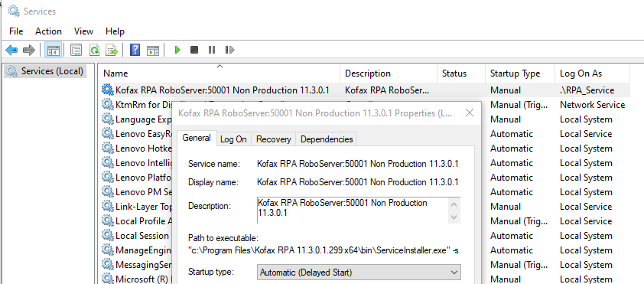Sort by the Name column header

[x=220, y=73]
